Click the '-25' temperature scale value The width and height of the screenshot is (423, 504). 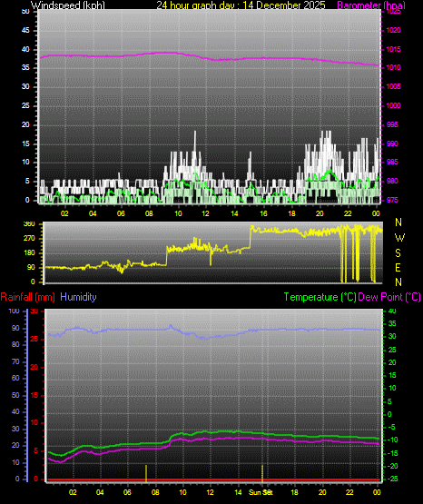pyautogui.click(x=392, y=479)
